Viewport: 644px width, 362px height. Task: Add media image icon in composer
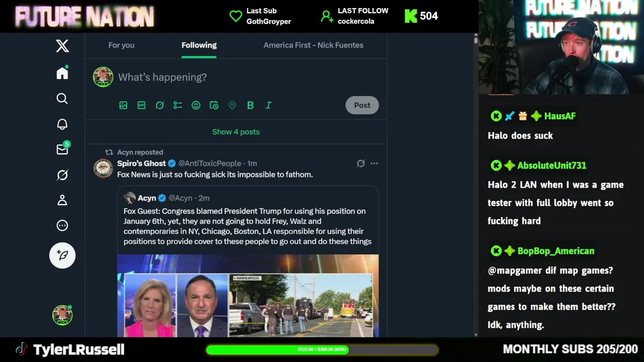pyautogui.click(x=123, y=105)
